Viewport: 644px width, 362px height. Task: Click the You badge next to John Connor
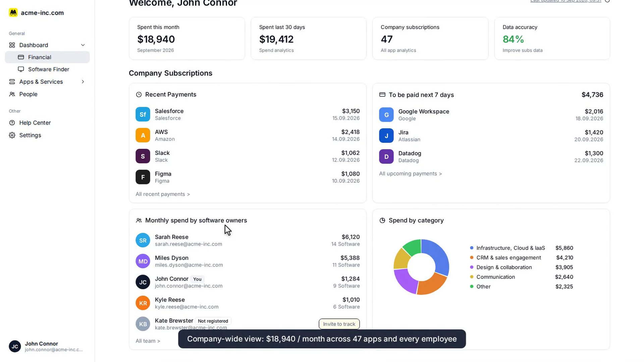[x=197, y=279]
